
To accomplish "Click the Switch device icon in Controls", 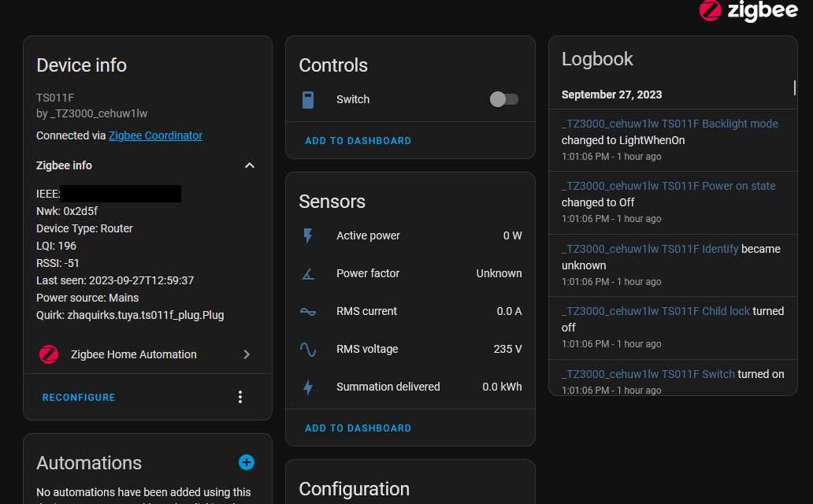I will 307,98.
